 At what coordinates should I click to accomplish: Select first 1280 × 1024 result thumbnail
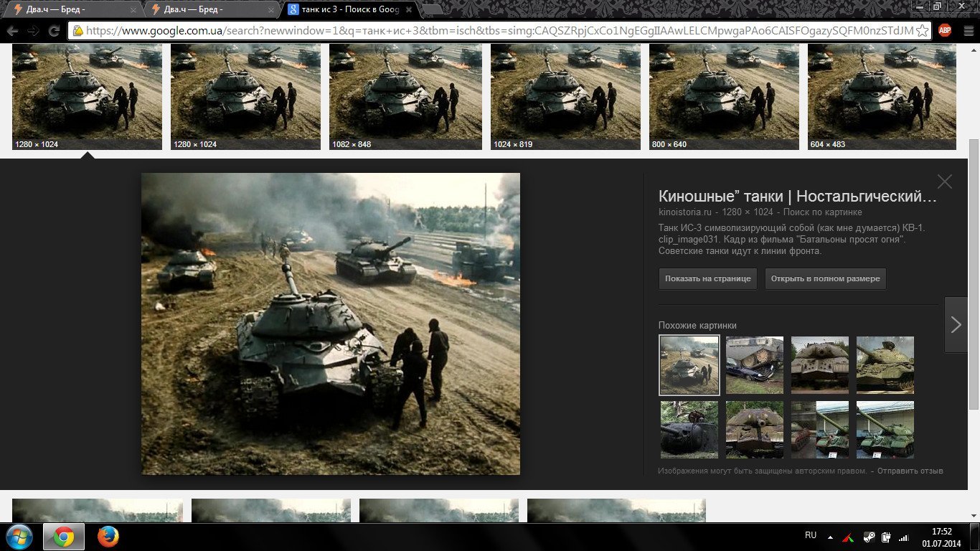point(88,97)
